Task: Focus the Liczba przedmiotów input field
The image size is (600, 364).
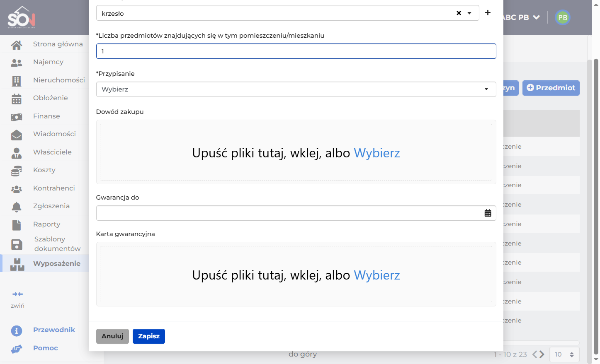Action: 296,51
